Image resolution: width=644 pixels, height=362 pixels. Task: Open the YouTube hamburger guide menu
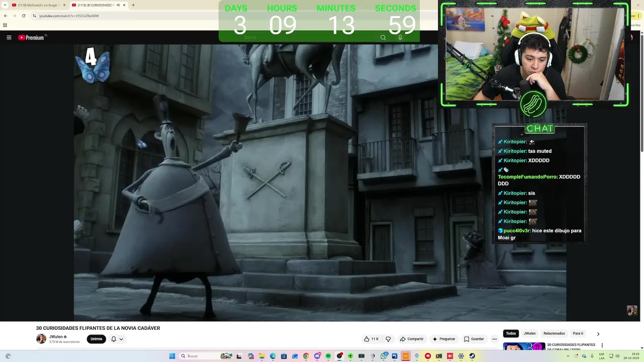(9, 37)
